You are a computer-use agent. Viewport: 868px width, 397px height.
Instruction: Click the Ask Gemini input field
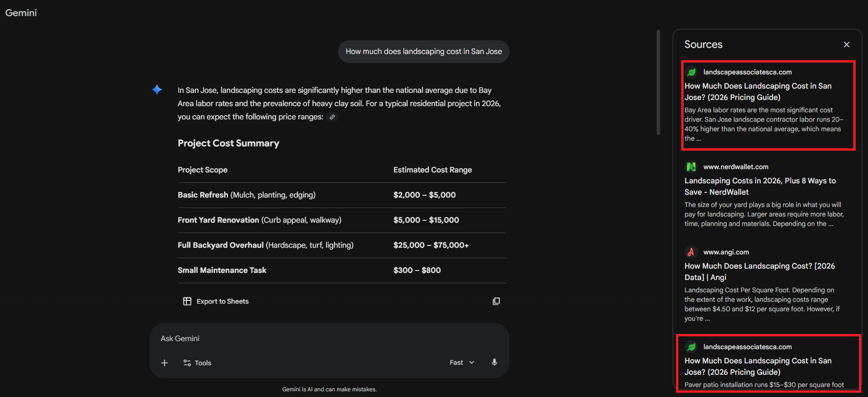[x=329, y=338]
